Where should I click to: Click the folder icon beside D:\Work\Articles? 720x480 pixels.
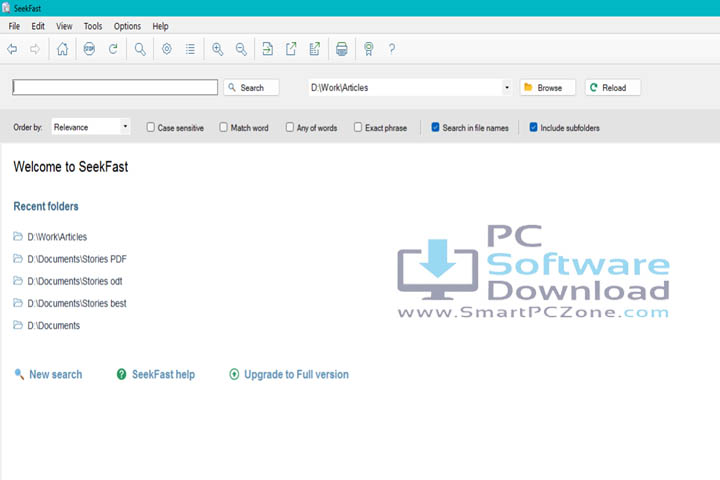pos(18,237)
